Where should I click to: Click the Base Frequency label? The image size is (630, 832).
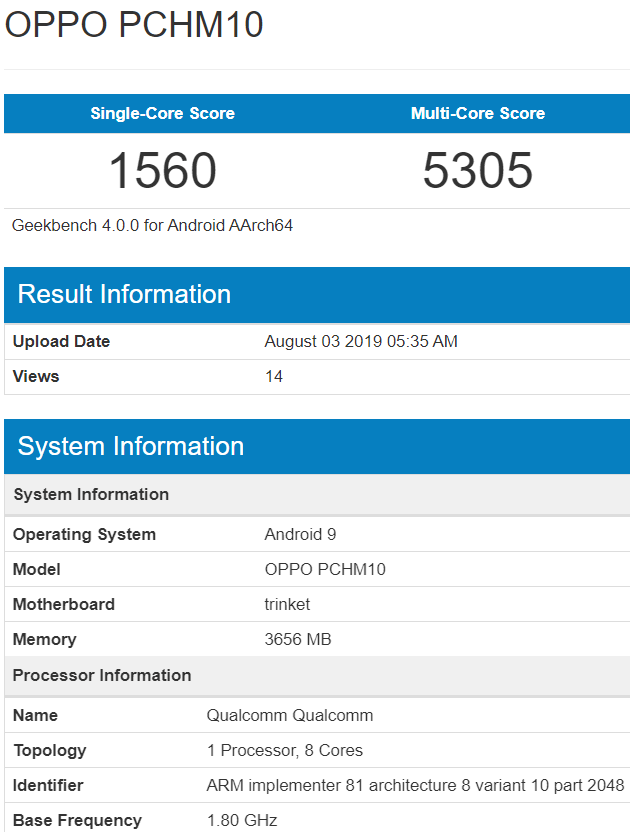pos(77,820)
